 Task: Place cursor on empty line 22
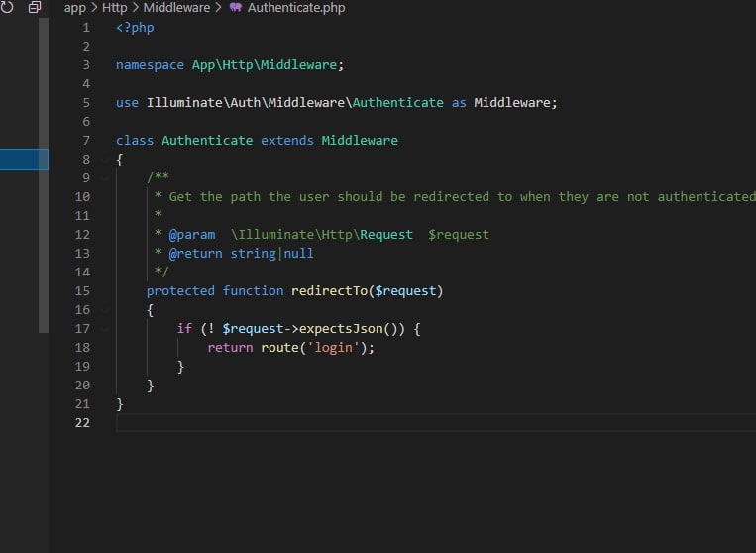pos(436,423)
